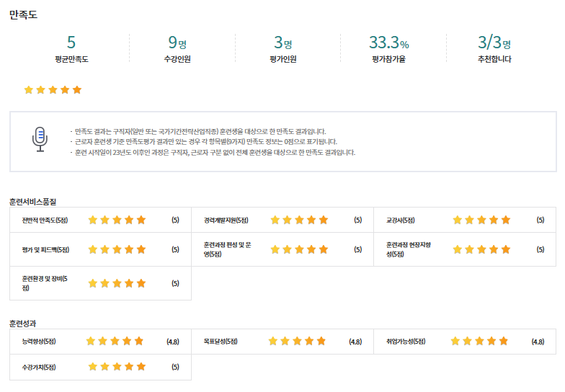The width and height of the screenshot is (565, 392).
Task: Click the 평가인원 3명 statistic
Action: [283, 49]
